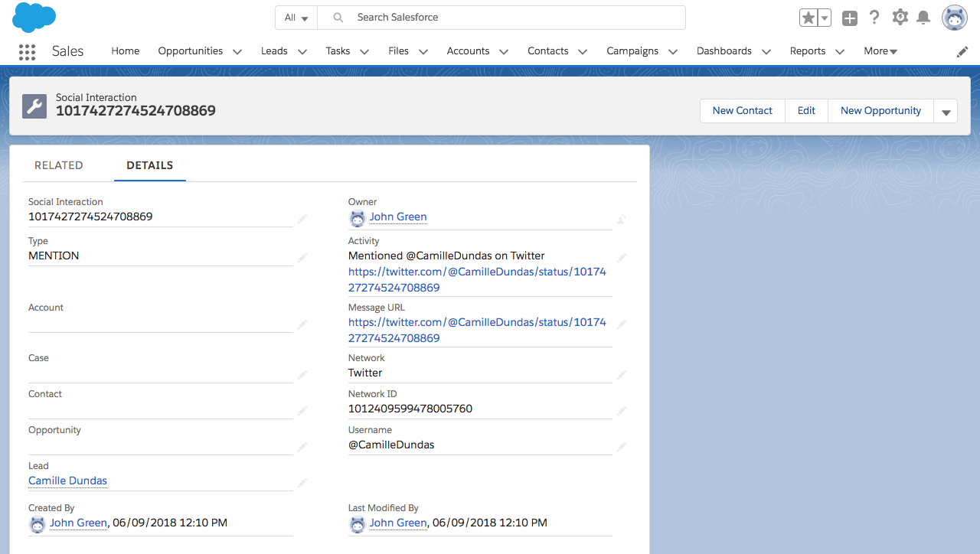Open the App Launcher grid icon
Screen dimensions: 980x554
click(27, 51)
